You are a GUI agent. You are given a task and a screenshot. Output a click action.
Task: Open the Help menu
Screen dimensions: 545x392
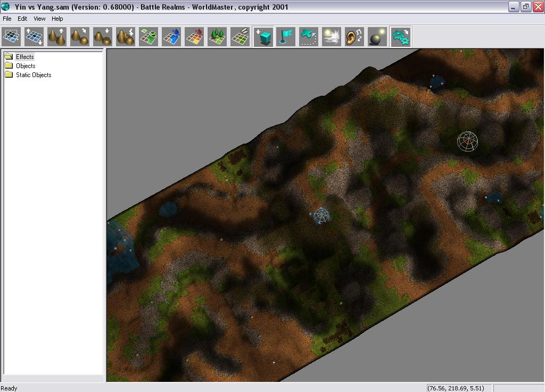point(57,19)
